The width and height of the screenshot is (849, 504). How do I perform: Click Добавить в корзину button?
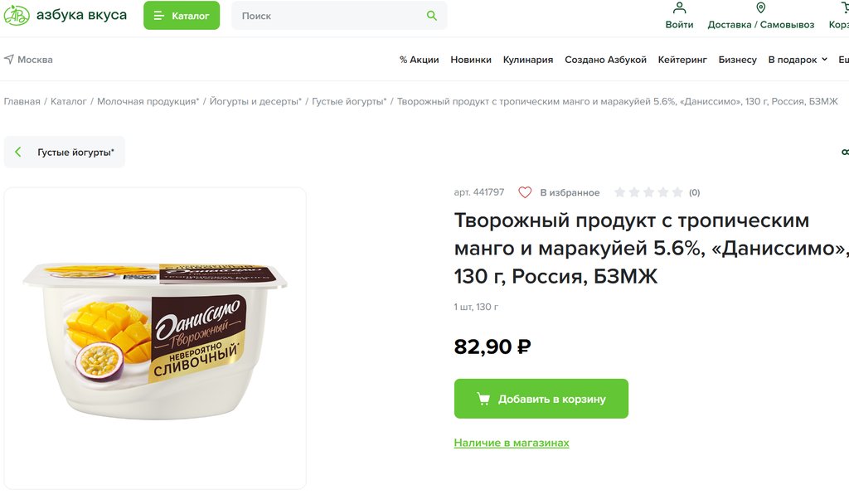[541, 399]
